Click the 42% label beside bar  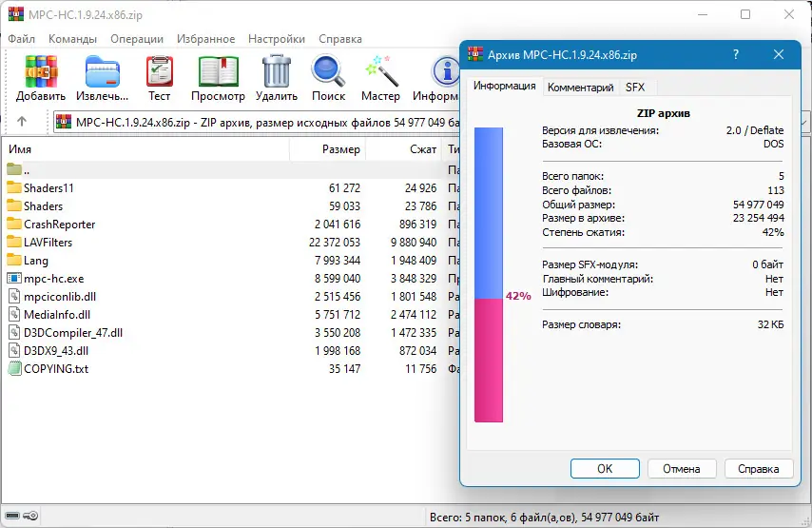coord(518,296)
